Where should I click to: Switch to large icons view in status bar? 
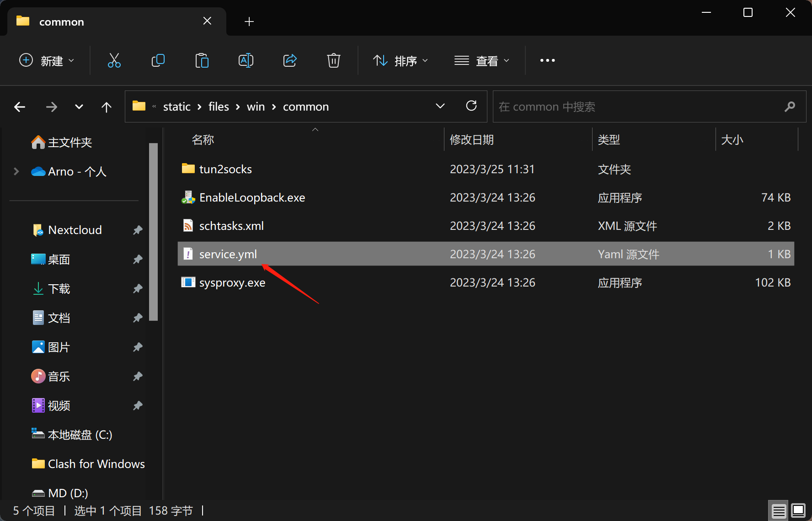798,510
